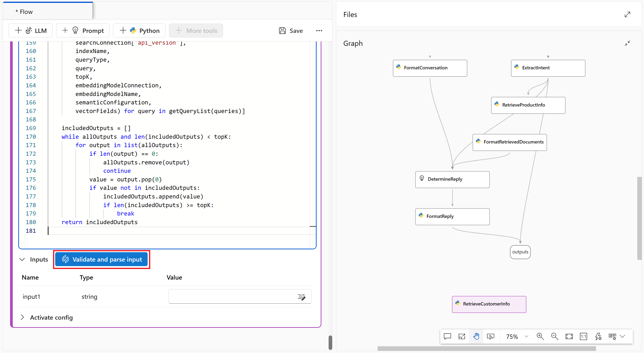
Task: Select the RetrieveProductInfo graph node
Action: [x=528, y=105]
